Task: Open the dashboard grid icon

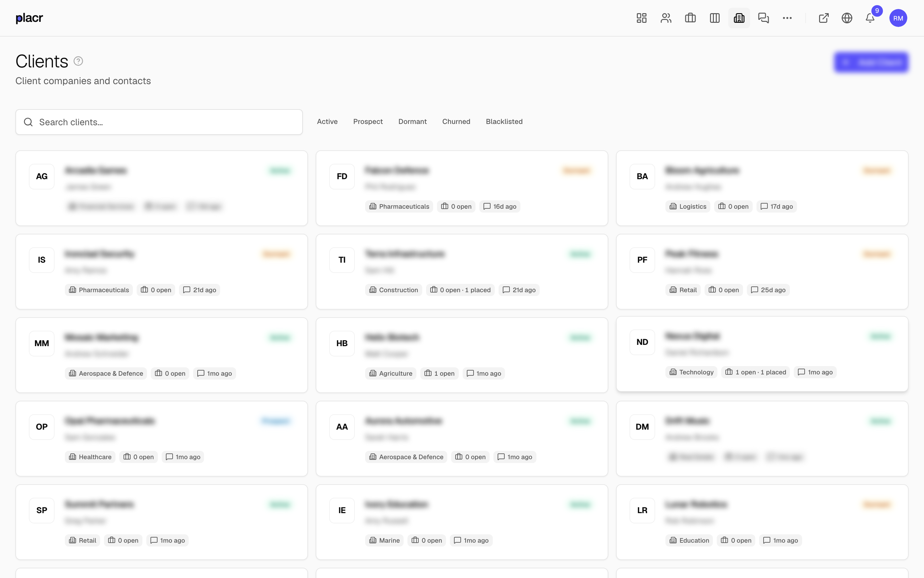Action: 641,18
